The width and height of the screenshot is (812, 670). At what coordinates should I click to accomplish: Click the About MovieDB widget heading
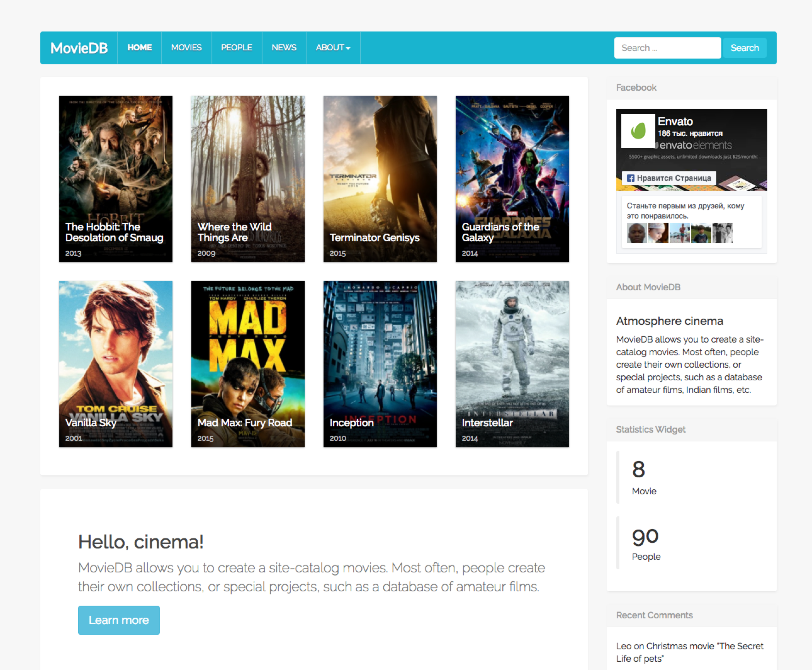pos(648,287)
